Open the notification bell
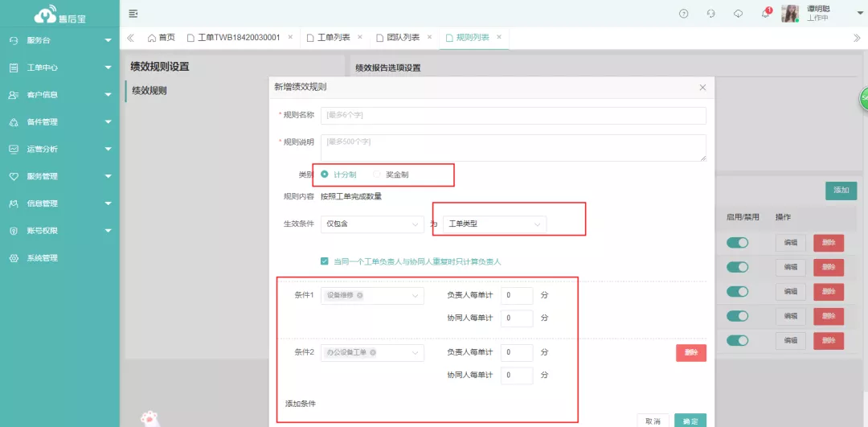This screenshot has width=868, height=427. 765,14
